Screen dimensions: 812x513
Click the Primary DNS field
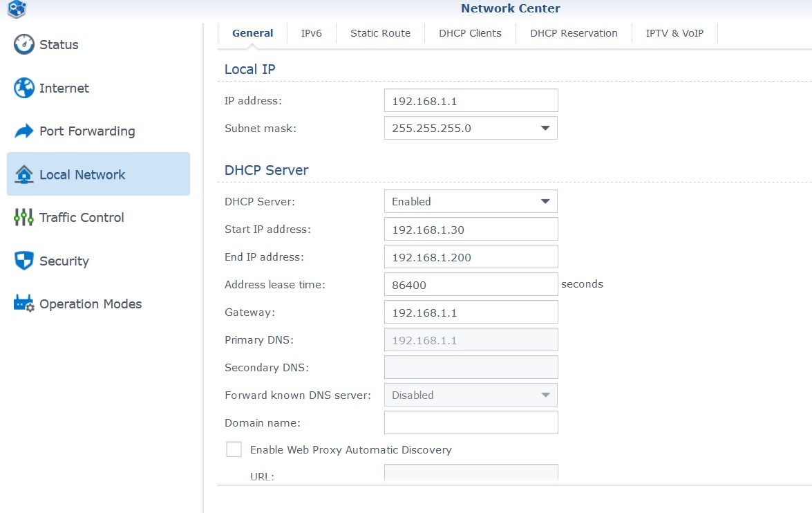point(471,340)
